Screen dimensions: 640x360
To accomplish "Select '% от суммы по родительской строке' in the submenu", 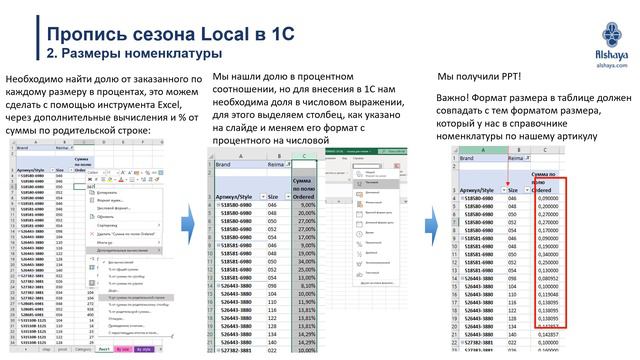I will point(136,298).
